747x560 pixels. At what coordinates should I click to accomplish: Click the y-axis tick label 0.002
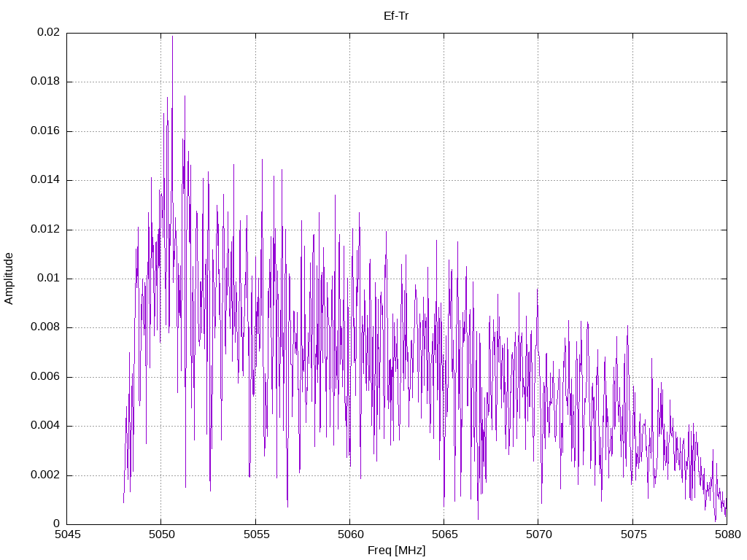click(x=45, y=475)
